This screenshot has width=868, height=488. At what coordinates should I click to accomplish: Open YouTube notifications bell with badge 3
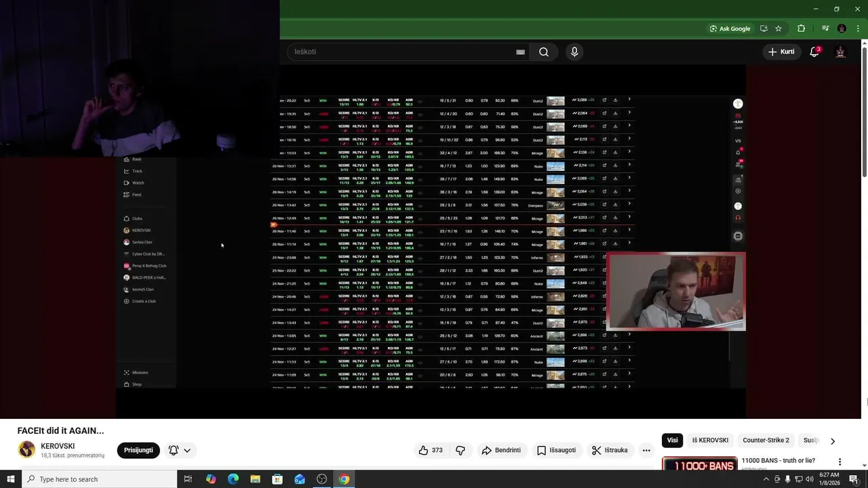814,52
